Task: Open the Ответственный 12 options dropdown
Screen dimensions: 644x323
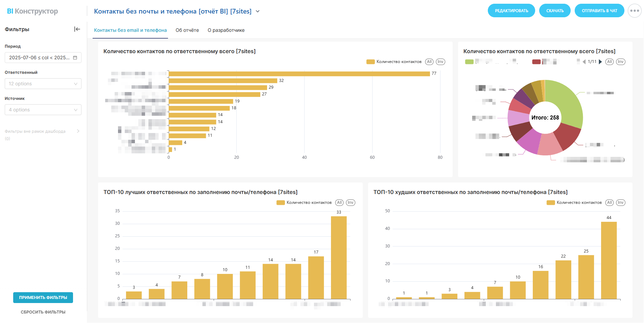Action: click(43, 84)
